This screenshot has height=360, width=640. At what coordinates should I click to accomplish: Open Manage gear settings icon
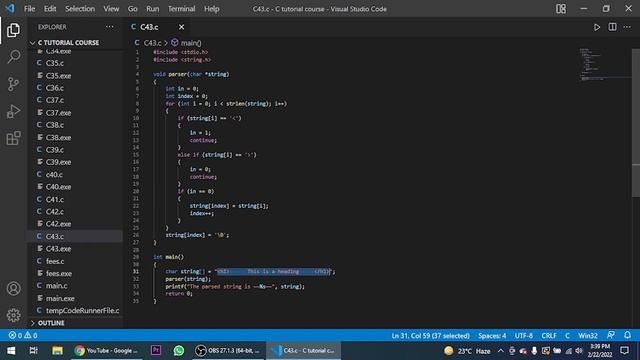coord(13,315)
